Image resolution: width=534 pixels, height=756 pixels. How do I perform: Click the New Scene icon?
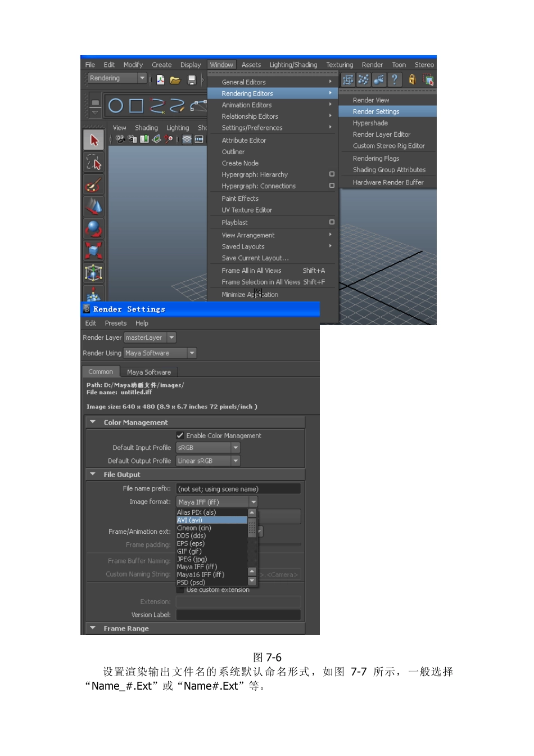coord(161,79)
